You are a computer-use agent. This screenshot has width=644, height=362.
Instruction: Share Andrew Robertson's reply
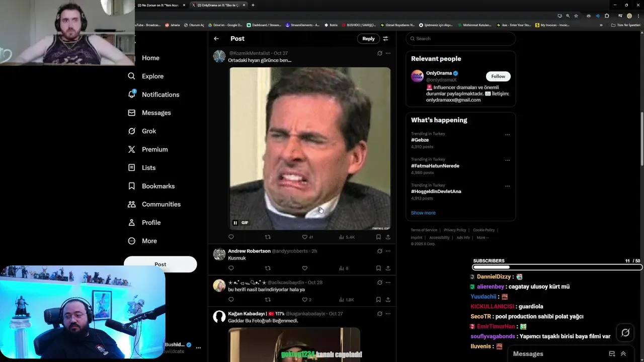click(x=388, y=268)
